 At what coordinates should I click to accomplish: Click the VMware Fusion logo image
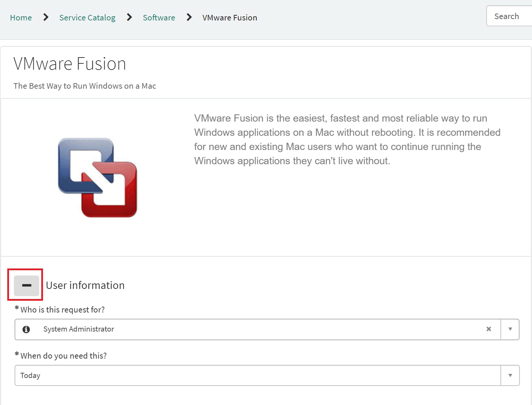97,177
